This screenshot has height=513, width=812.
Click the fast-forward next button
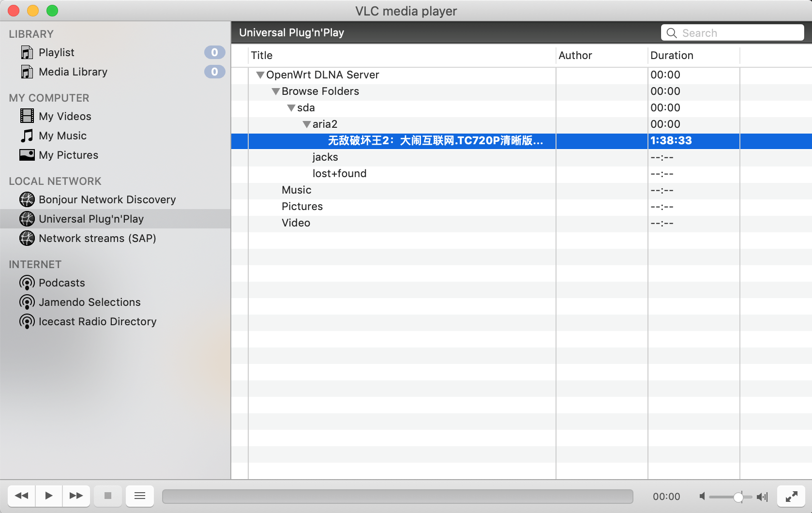click(x=76, y=496)
